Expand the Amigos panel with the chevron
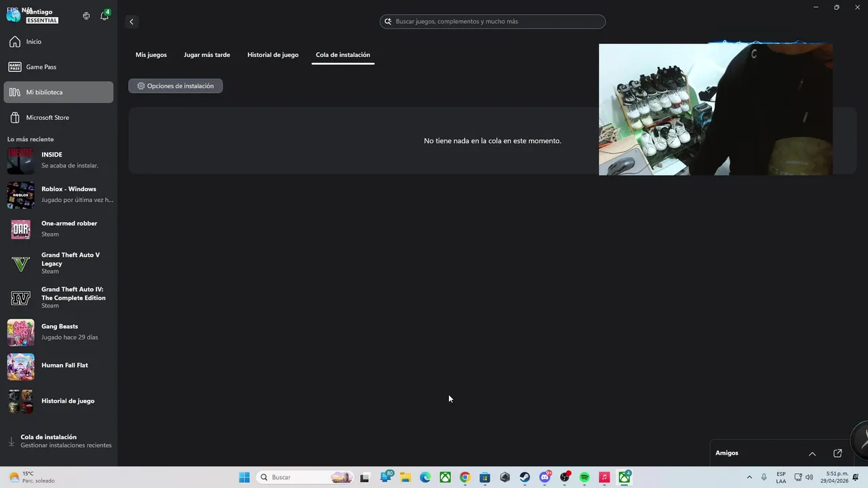This screenshot has height=488, width=868. tap(812, 453)
